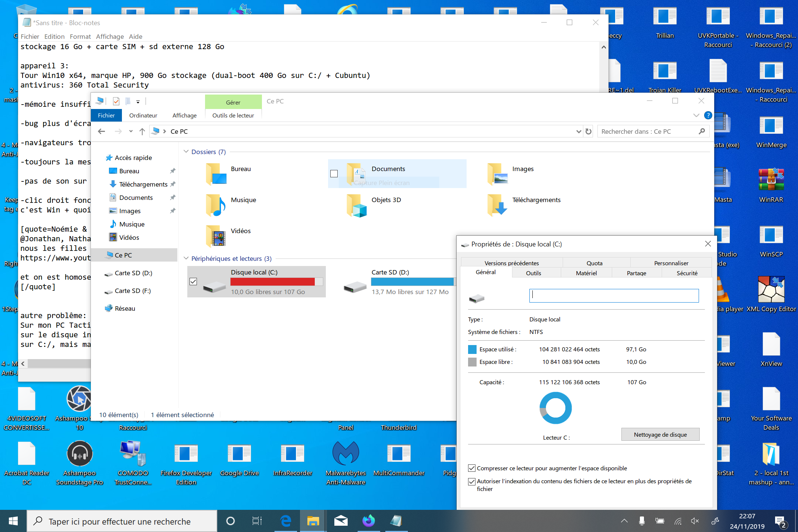Open the Ordinateur ribbon tab

click(x=143, y=115)
